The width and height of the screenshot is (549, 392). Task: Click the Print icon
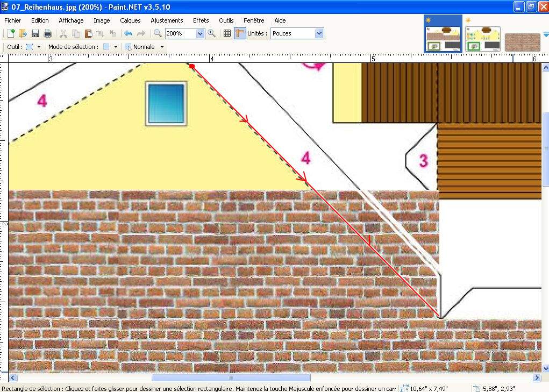48,33
